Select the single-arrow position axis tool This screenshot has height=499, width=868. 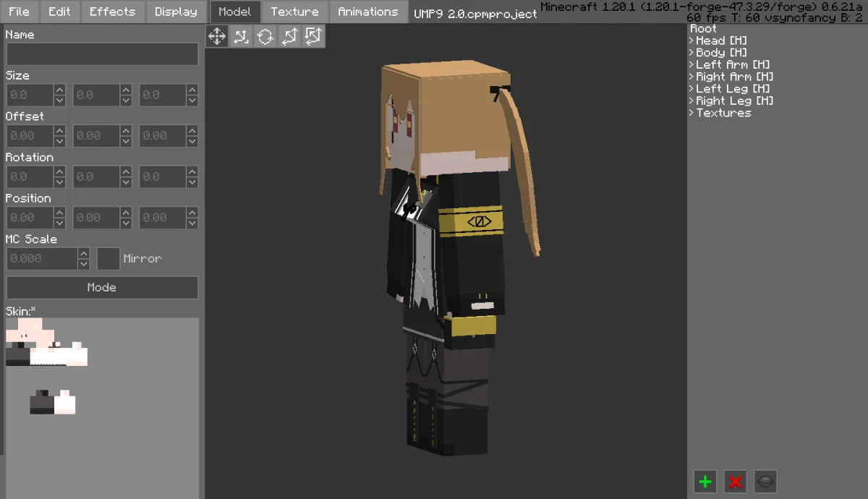[x=289, y=36]
